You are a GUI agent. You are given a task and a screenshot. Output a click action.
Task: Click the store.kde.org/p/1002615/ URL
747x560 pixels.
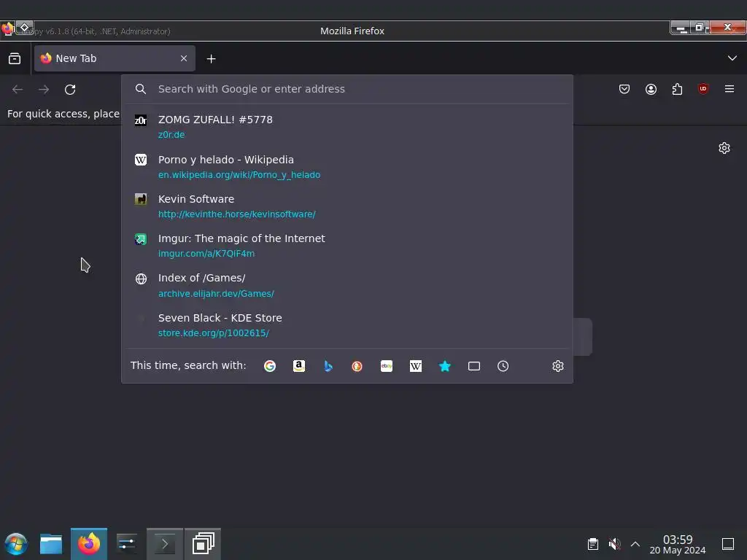214,332
